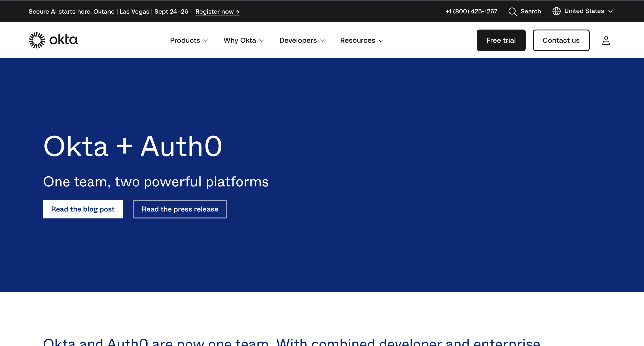The height and width of the screenshot is (346, 644).
Task: Expand the Why Okta chevron
Action: click(261, 41)
